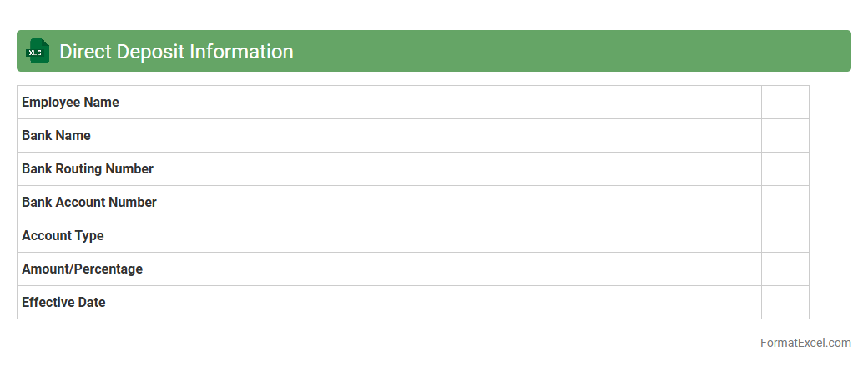Focus the blank cell for Bank Routing Number
Image resolution: width=868 pixels, height=367 pixels.
point(785,169)
